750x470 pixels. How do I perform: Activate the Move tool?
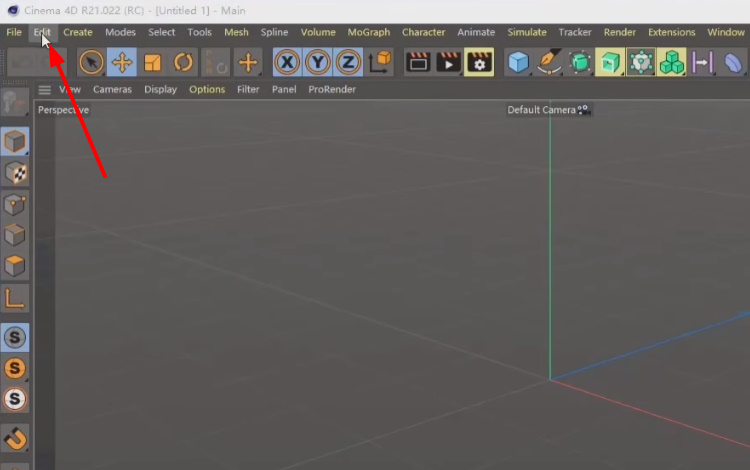coord(122,62)
